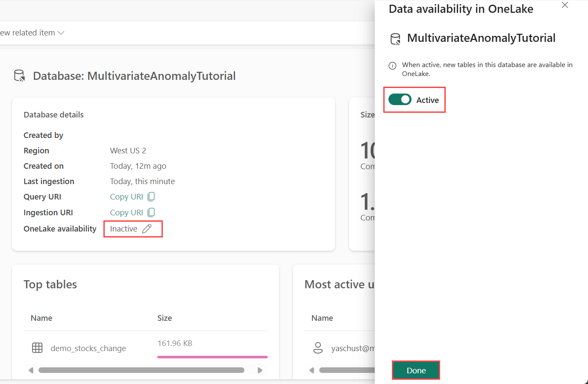The height and width of the screenshot is (384, 588).
Task: Click the database icon beside the page title
Action: 20,76
